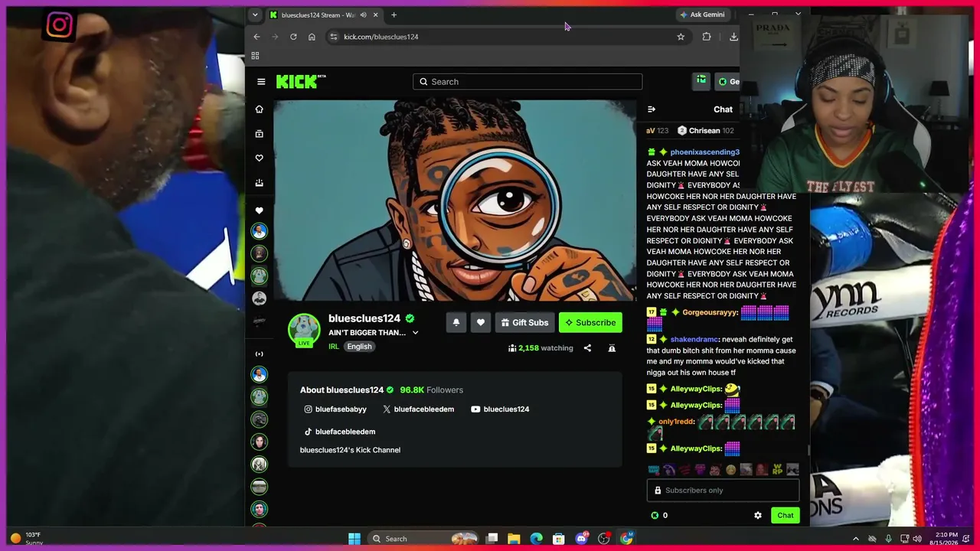This screenshot has width=980, height=551.
Task: Open only1redd username in chat
Action: [676, 422]
